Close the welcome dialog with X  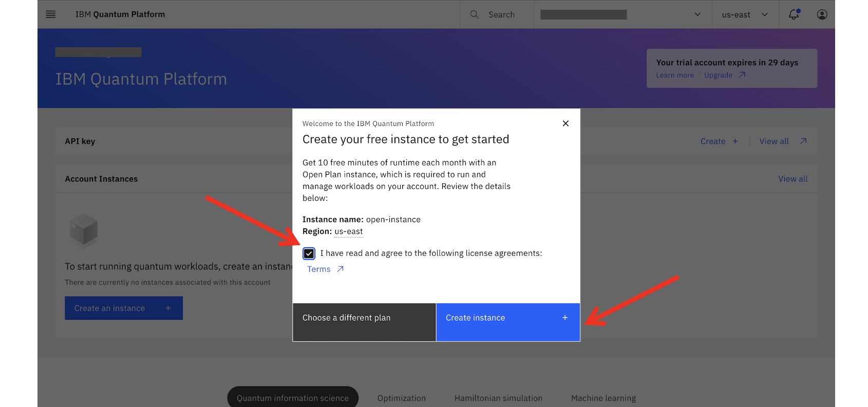pos(565,123)
